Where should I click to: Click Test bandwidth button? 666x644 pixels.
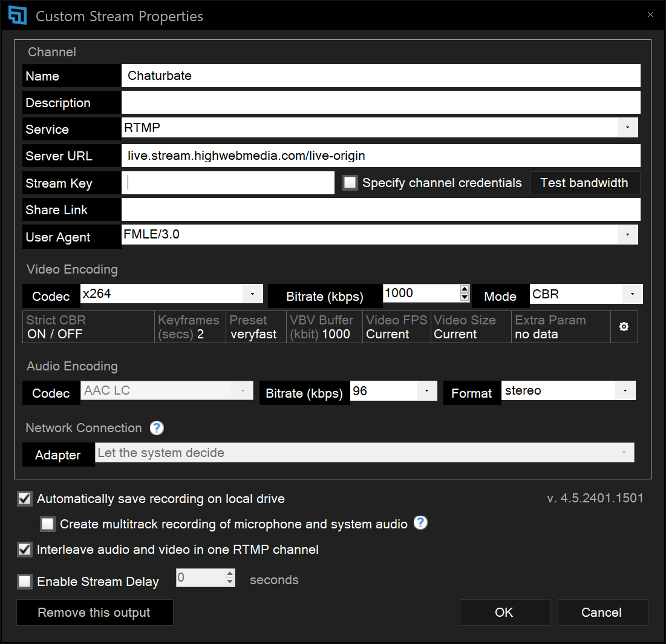(585, 183)
